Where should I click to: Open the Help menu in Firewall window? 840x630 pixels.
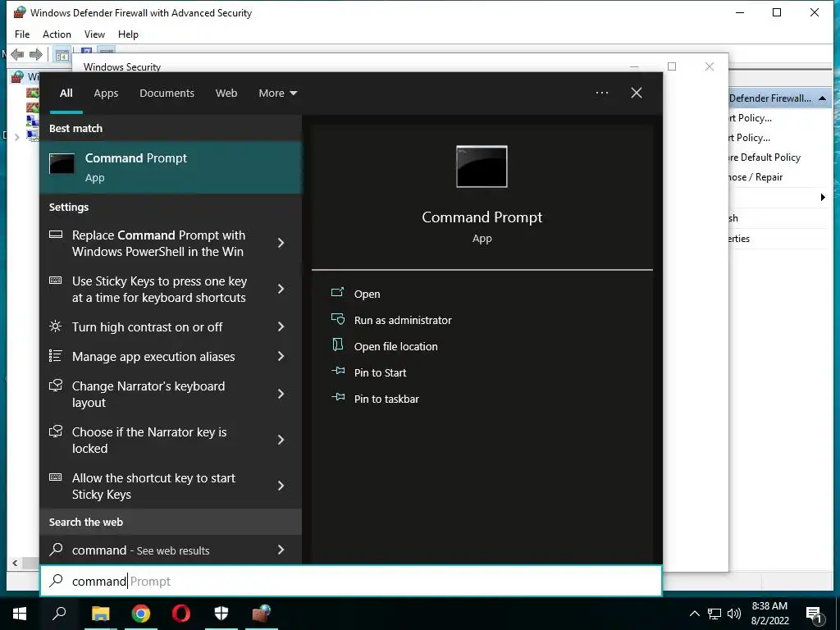point(128,34)
